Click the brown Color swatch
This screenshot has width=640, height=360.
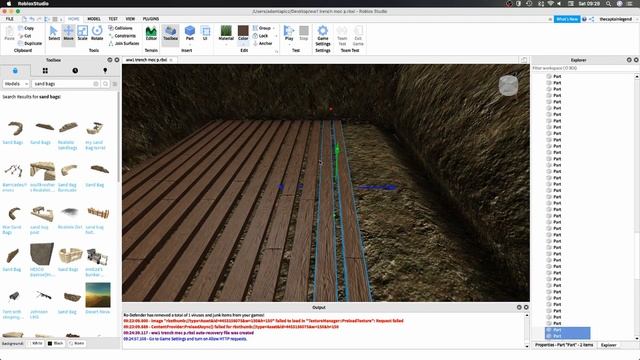[243, 31]
